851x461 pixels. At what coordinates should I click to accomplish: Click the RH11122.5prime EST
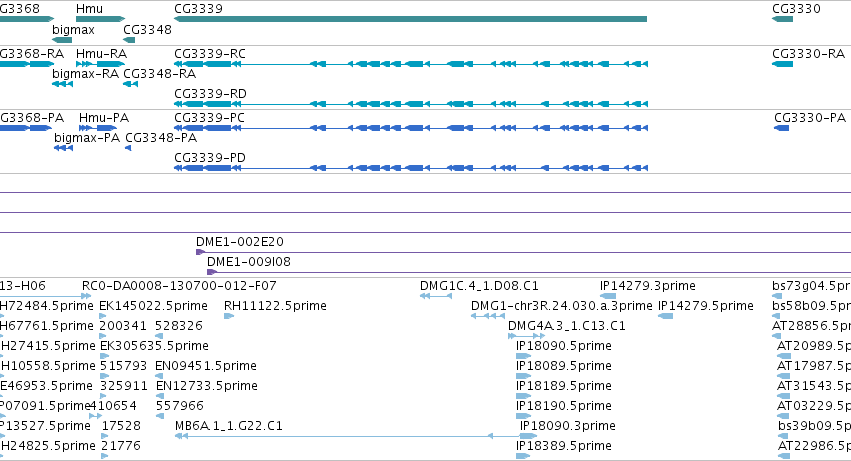pyautogui.click(x=228, y=316)
